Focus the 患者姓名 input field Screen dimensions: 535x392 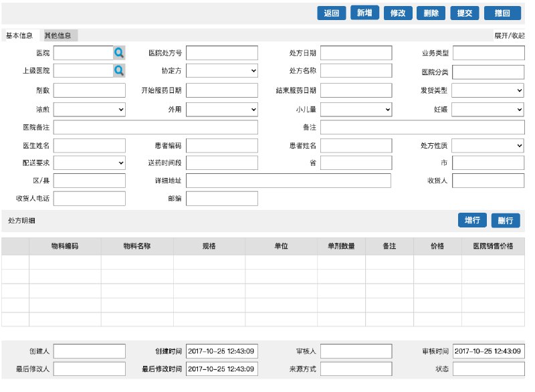point(356,146)
